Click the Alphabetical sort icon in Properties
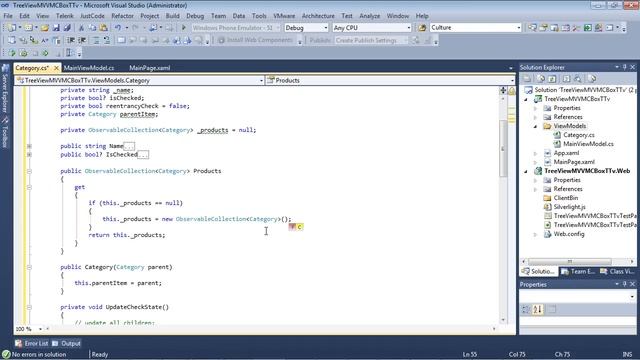The image size is (640, 360). pyautogui.click(x=538, y=309)
